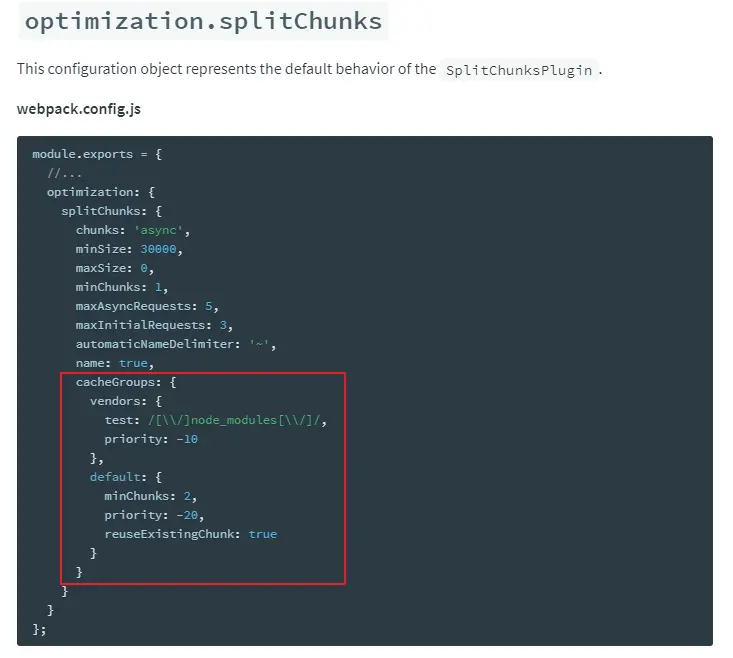Click the vendors: { line
733x658 pixels.
pyautogui.click(x=126, y=401)
